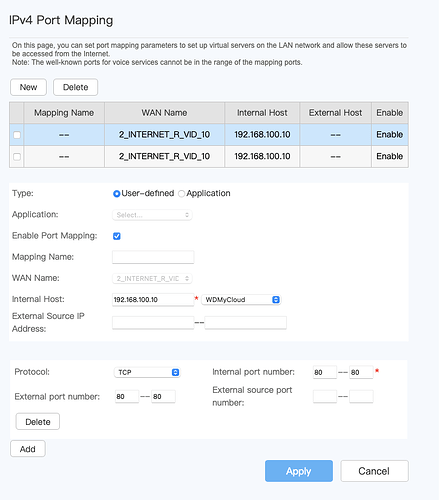Click the External Host column header
This screenshot has height=500, width=440.
(336, 113)
